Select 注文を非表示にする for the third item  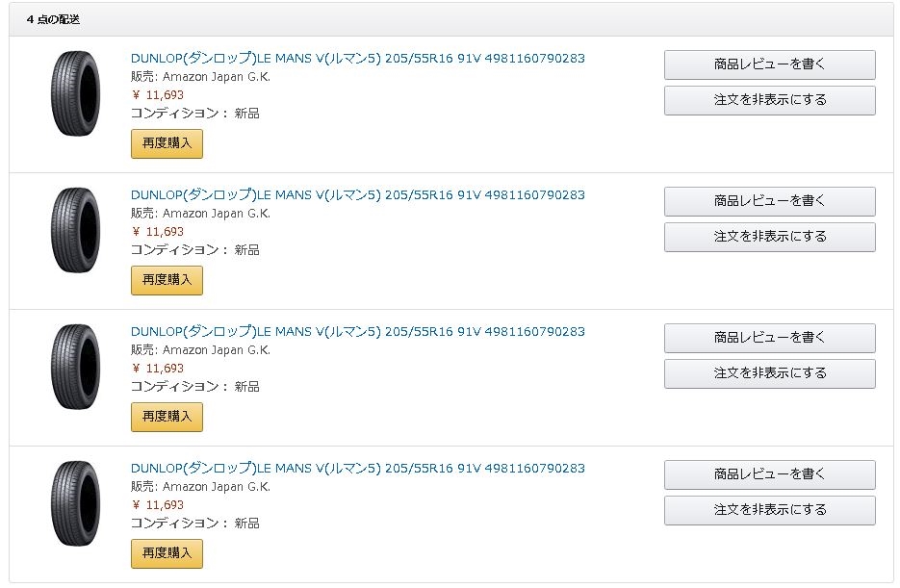[x=769, y=373]
